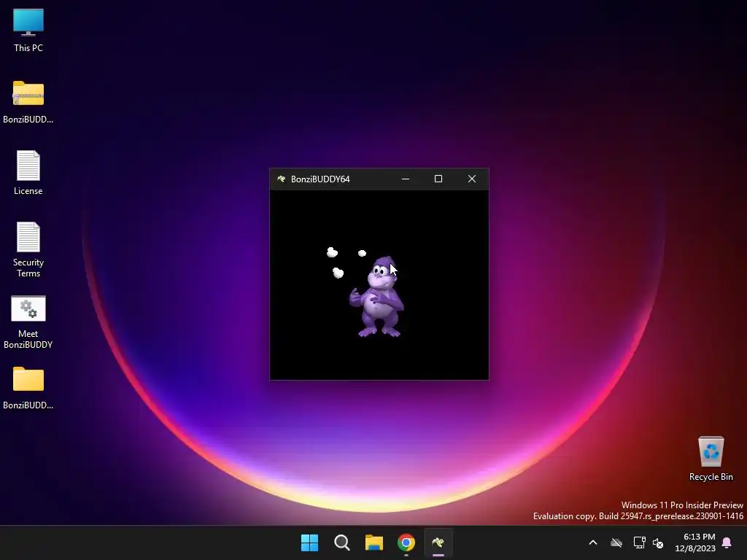Click the OneDrive cloud tray icon
The height and width of the screenshot is (560, 747).
(x=616, y=542)
